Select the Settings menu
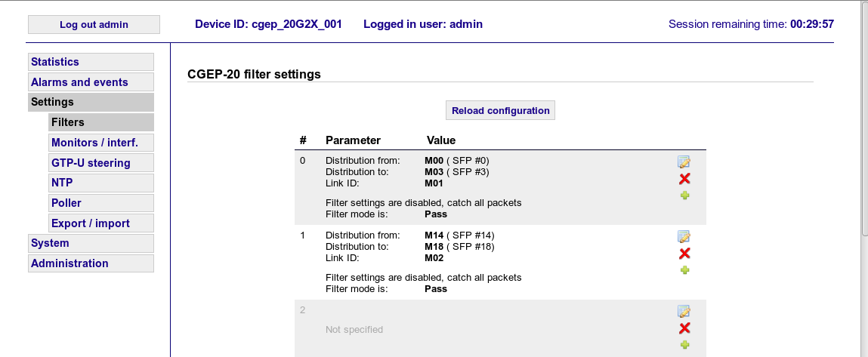The width and height of the screenshot is (868, 357). click(91, 102)
